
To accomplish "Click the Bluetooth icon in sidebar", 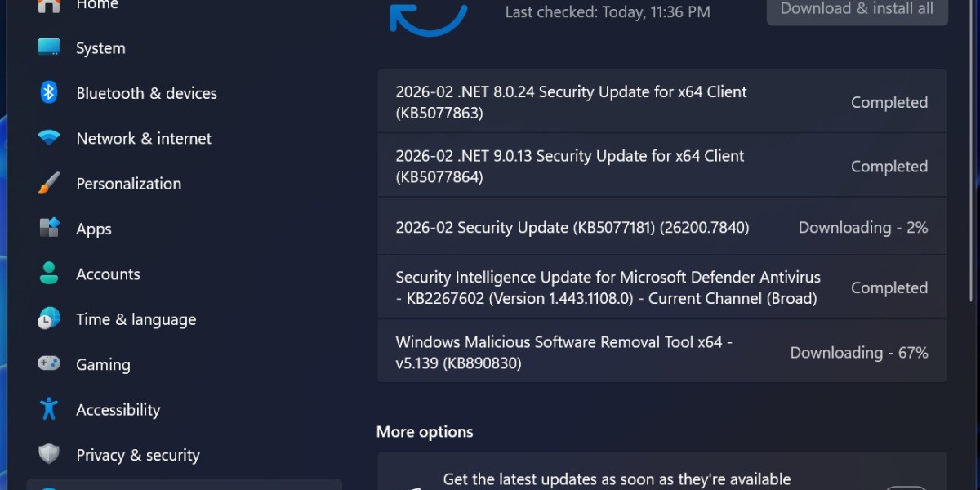I will (49, 92).
